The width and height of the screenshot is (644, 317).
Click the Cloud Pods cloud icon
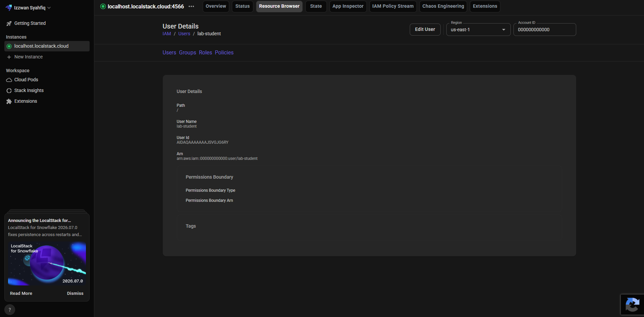(9, 80)
